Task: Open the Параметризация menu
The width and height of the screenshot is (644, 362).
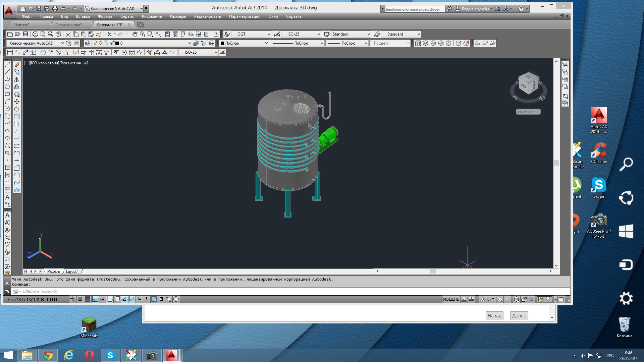Action: 245,16
